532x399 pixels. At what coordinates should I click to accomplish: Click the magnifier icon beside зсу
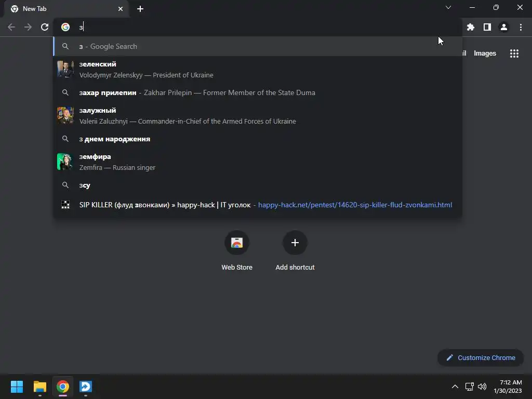(65, 185)
